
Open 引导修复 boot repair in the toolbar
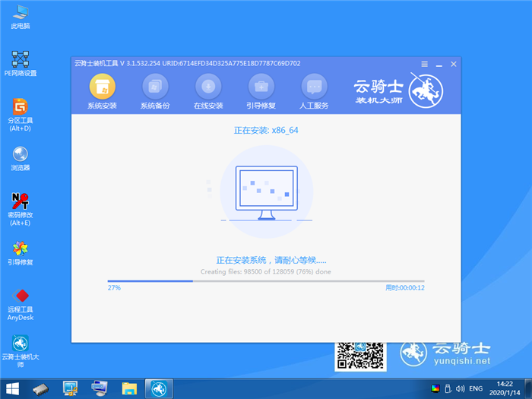click(261, 91)
